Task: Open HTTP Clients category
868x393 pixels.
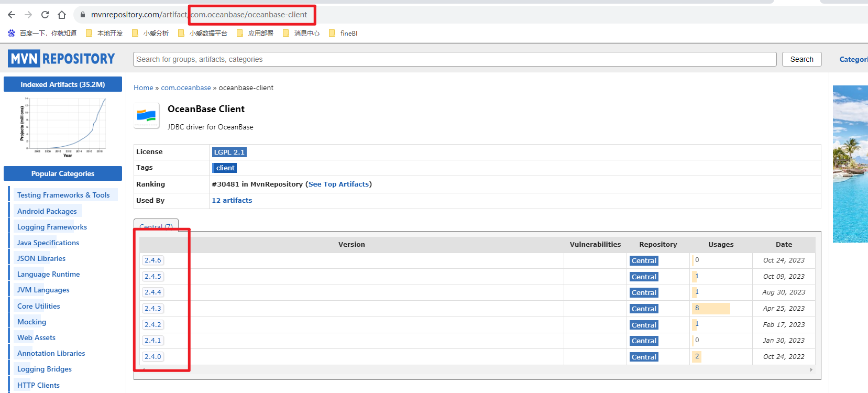Action: pos(39,385)
